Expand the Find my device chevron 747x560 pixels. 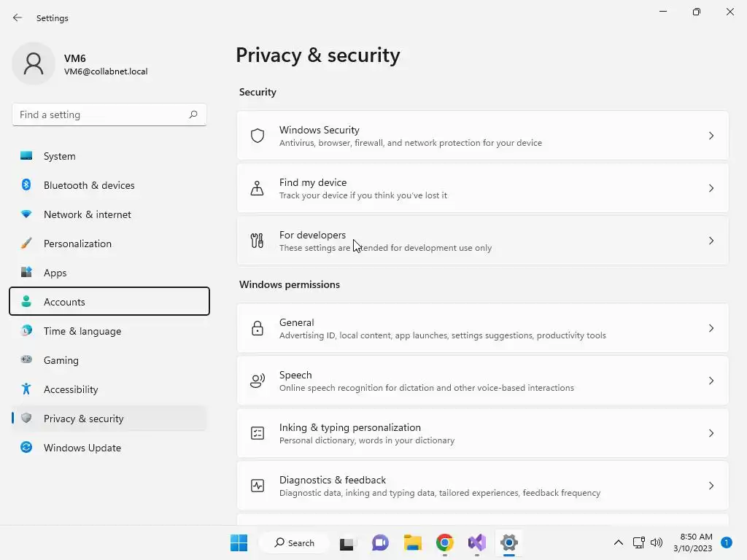711,188
